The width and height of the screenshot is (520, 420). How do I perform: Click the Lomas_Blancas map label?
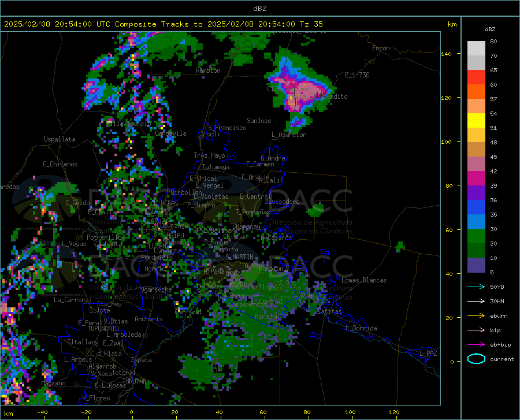364,280
